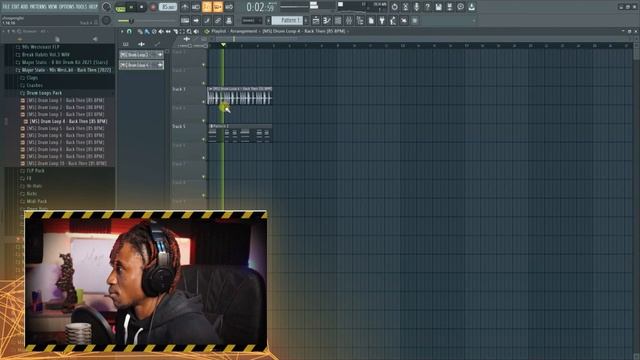This screenshot has width=640, height=360.
Task: Toggle the highlighted blend recording overdub button
Action: (218, 7)
